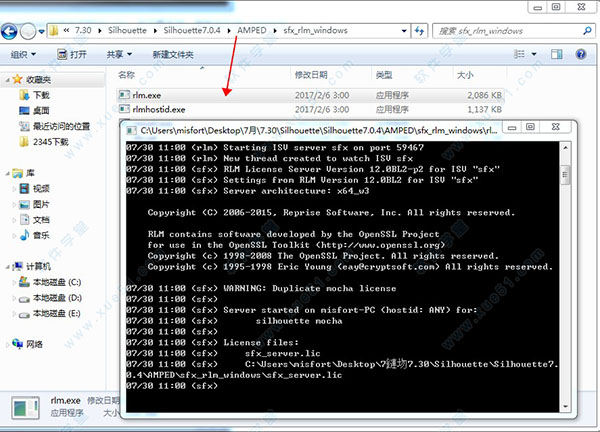Open 收藏夹 favorites in the sidebar
The height and width of the screenshot is (432, 600).
click(40, 77)
